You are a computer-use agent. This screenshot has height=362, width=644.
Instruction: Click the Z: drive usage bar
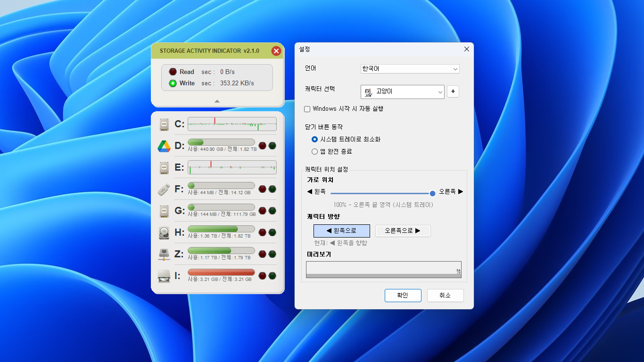point(221,250)
